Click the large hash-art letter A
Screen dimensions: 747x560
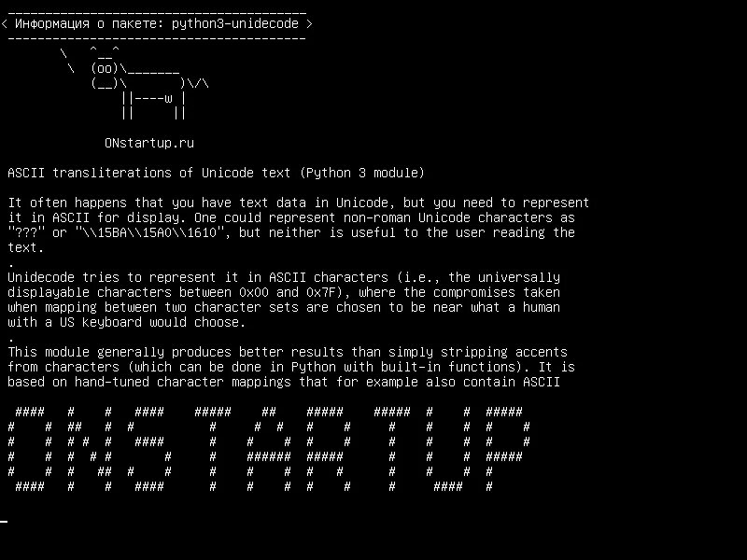click(269, 449)
